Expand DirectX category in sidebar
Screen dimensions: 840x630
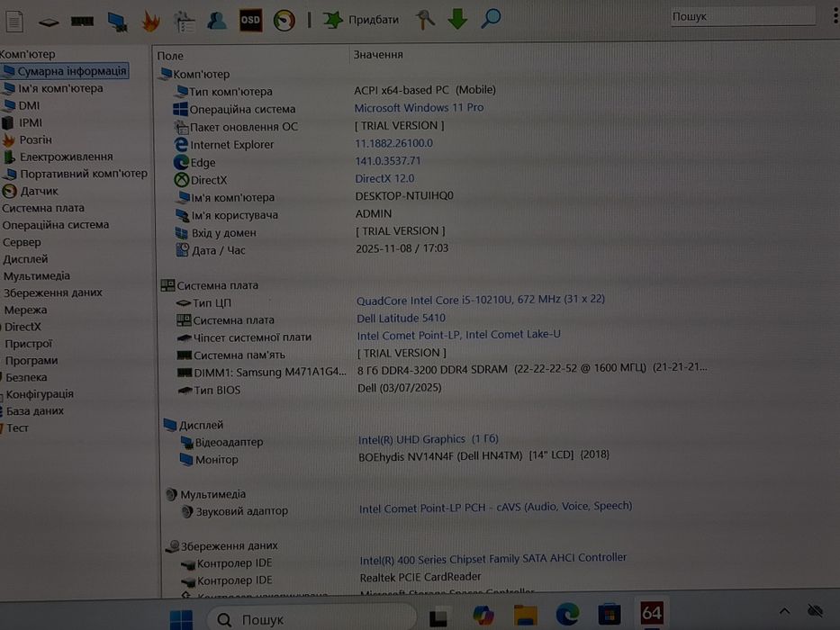tap(22, 327)
